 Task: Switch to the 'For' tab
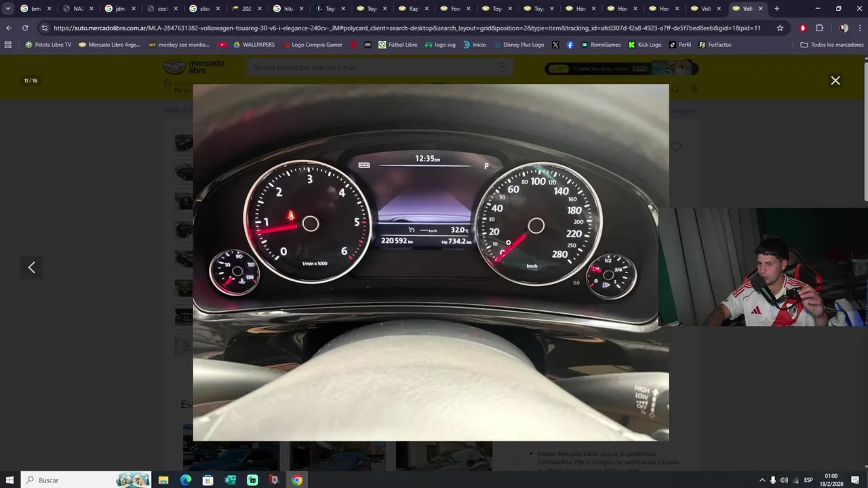(455, 9)
